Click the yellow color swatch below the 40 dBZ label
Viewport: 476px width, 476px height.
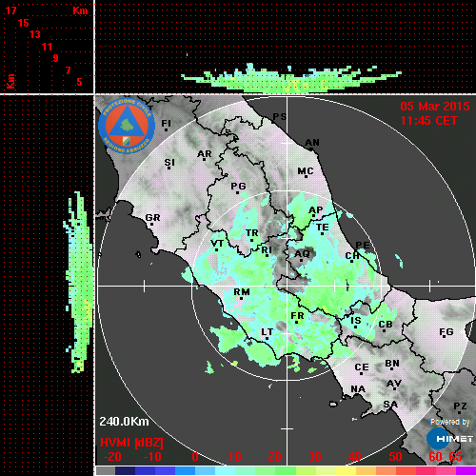pos(346,471)
